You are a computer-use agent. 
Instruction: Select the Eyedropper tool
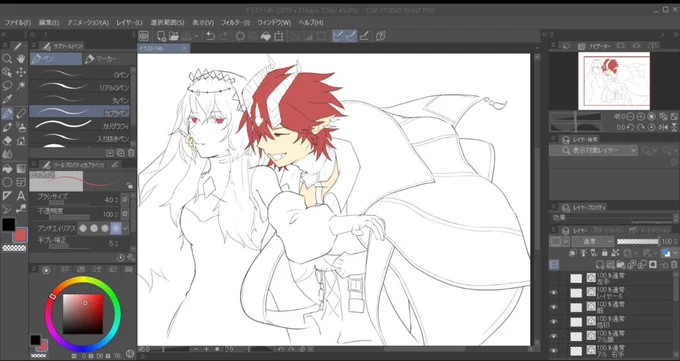coord(7,99)
